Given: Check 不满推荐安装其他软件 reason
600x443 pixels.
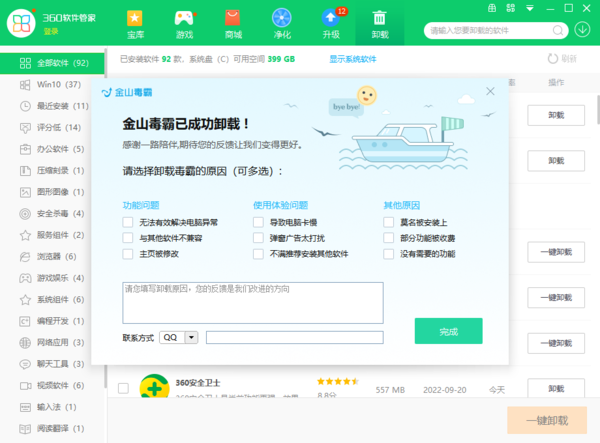Looking at the screenshot, I should (258, 254).
